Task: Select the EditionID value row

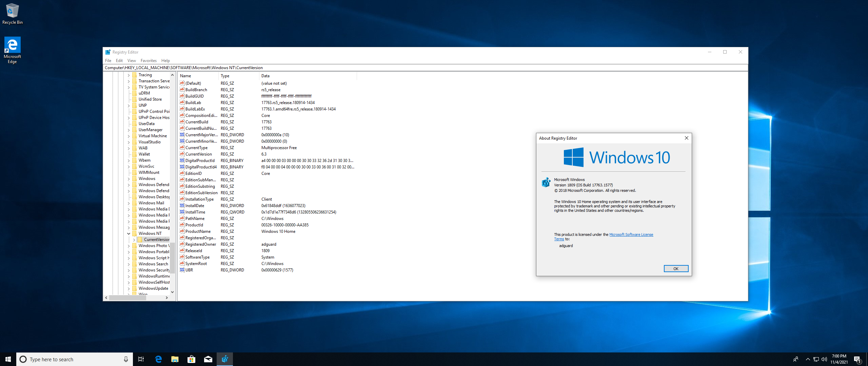Action: click(x=268, y=174)
